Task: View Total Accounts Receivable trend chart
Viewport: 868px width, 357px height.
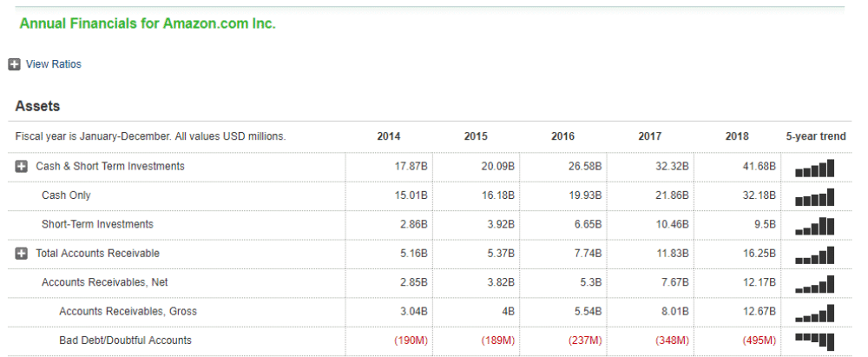Action: click(x=814, y=255)
